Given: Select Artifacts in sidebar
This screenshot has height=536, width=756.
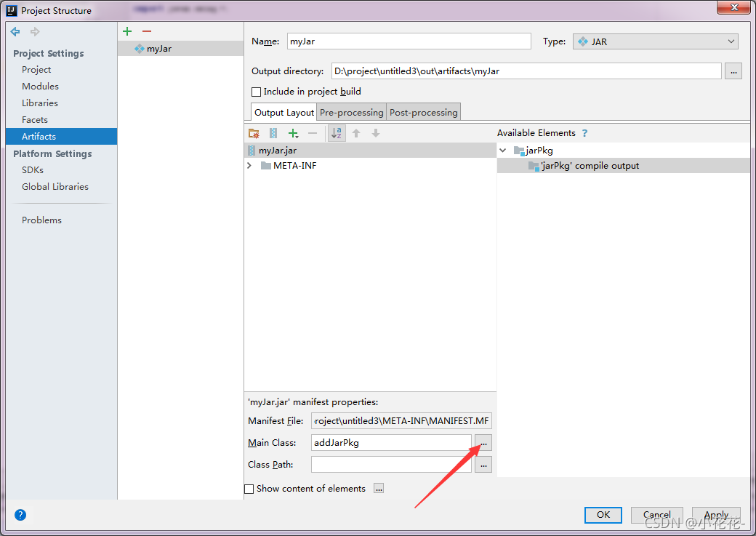Looking at the screenshot, I should tap(61, 136).
